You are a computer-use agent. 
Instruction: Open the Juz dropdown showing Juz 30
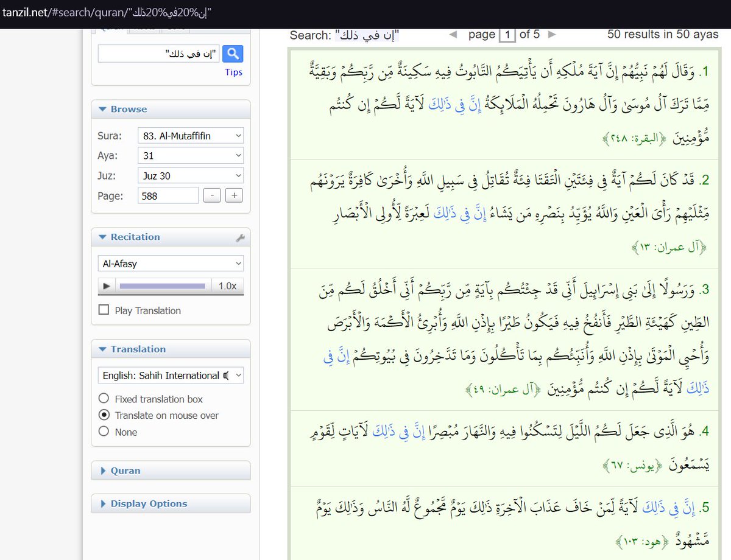(191, 176)
